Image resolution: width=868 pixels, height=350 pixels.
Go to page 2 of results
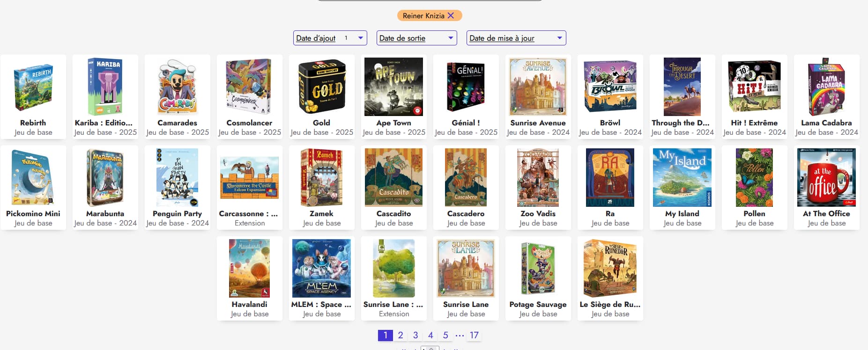(401, 335)
